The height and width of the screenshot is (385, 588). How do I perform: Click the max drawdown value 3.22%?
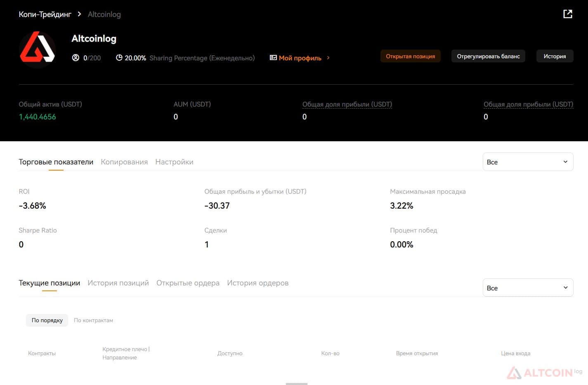(x=401, y=206)
